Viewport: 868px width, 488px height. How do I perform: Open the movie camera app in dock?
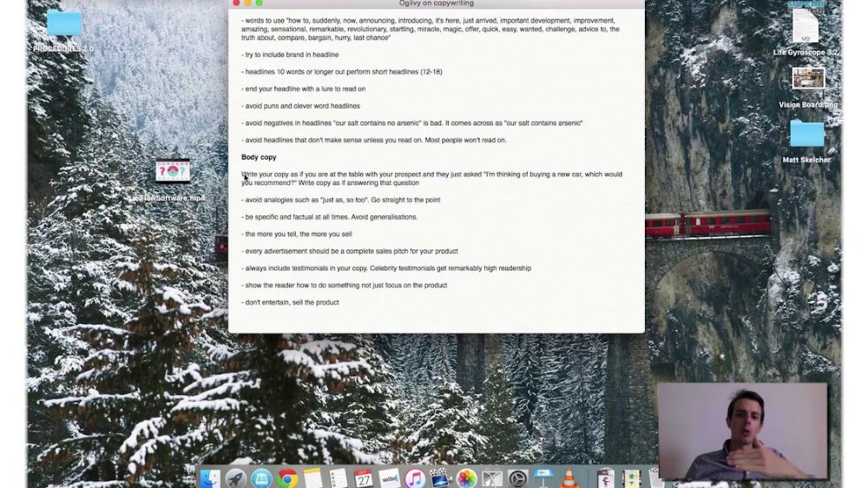click(x=440, y=478)
